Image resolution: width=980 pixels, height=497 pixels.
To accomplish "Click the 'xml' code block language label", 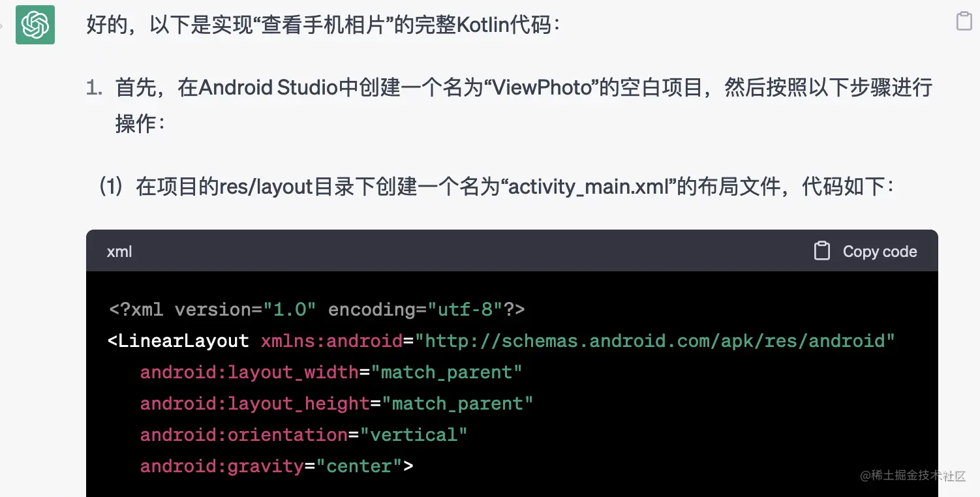I will click(x=119, y=252).
